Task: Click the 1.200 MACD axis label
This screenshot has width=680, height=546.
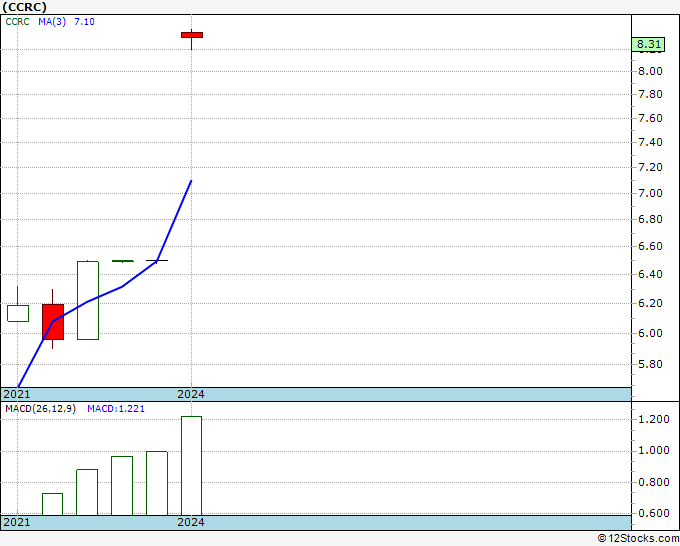Action: (654, 419)
